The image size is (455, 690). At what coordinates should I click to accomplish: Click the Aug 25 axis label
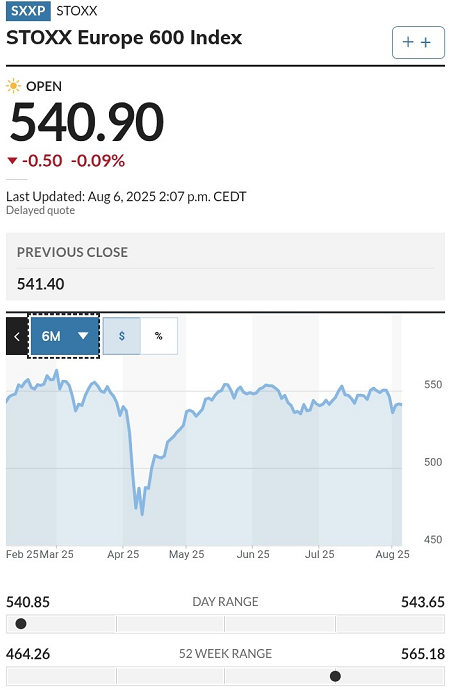coord(393,554)
